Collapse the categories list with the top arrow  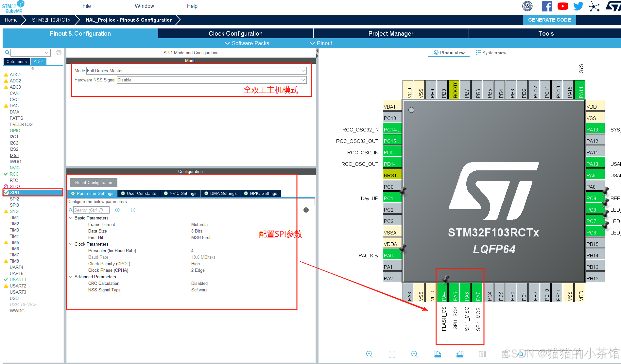click(x=33, y=68)
